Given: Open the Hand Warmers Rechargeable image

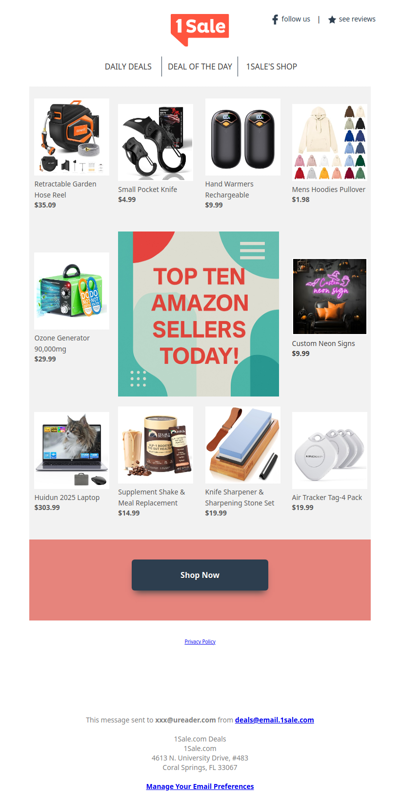Looking at the screenshot, I should (x=242, y=137).
